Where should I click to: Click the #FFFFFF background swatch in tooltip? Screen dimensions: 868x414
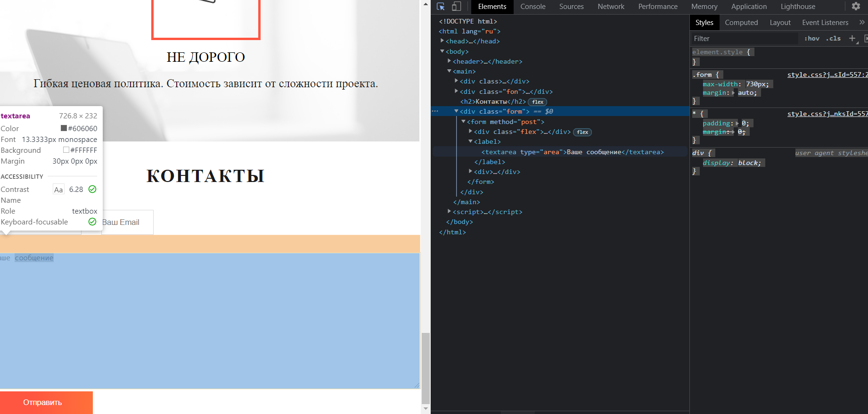point(66,150)
